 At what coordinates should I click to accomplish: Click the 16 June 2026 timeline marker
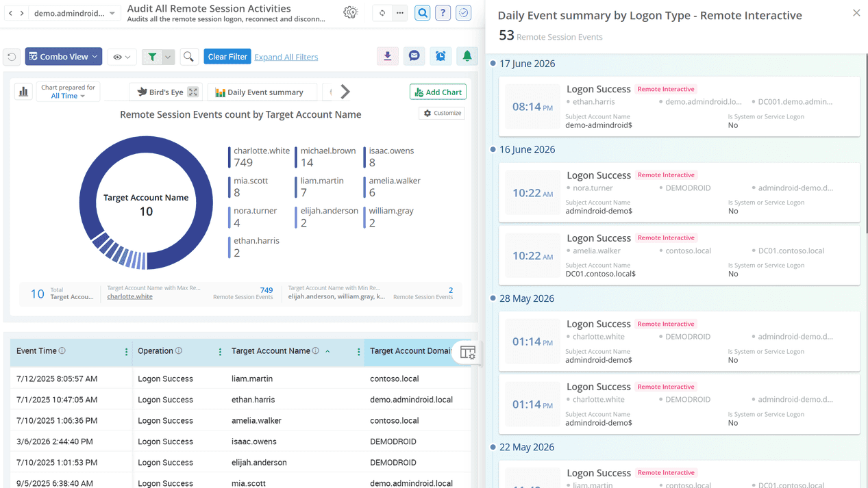coord(493,149)
